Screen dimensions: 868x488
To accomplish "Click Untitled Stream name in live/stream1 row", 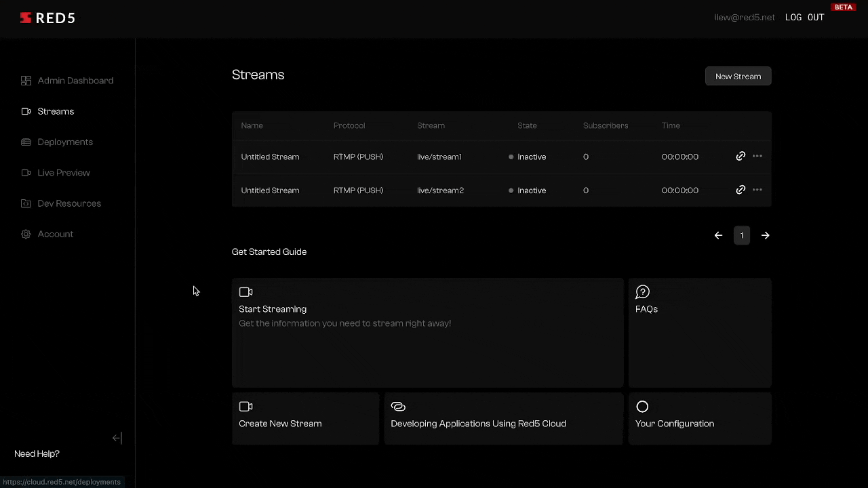I will (x=270, y=157).
